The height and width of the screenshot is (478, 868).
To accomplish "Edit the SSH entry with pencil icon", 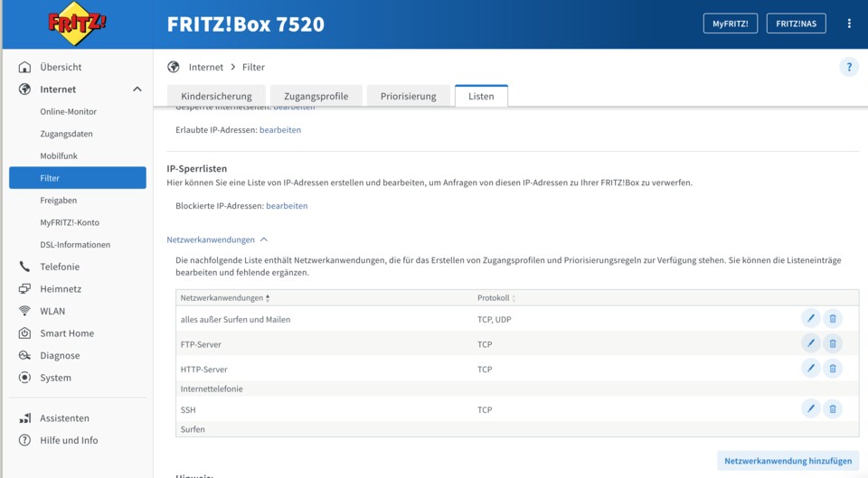I will 810,409.
